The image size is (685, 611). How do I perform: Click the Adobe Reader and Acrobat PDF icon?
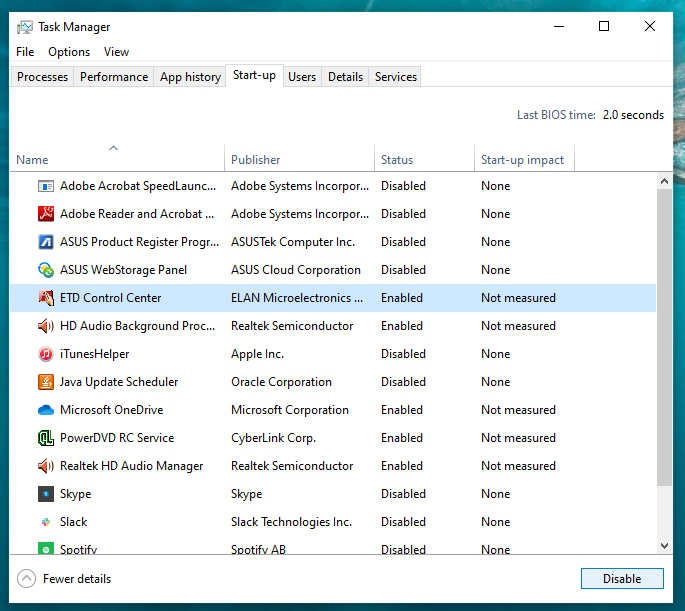[46, 214]
